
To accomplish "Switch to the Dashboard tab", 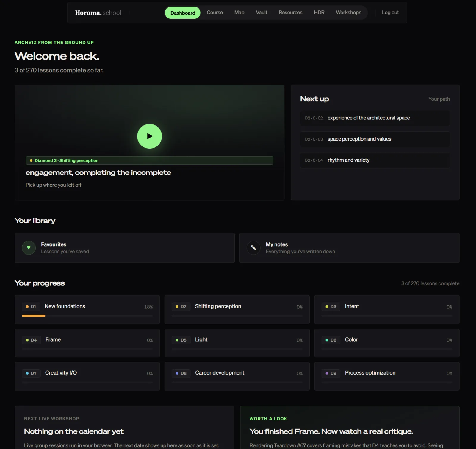I will click(183, 13).
